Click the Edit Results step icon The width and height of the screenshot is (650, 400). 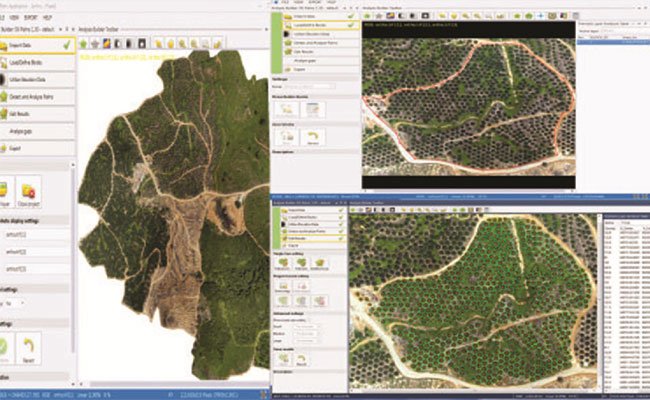click(5, 115)
